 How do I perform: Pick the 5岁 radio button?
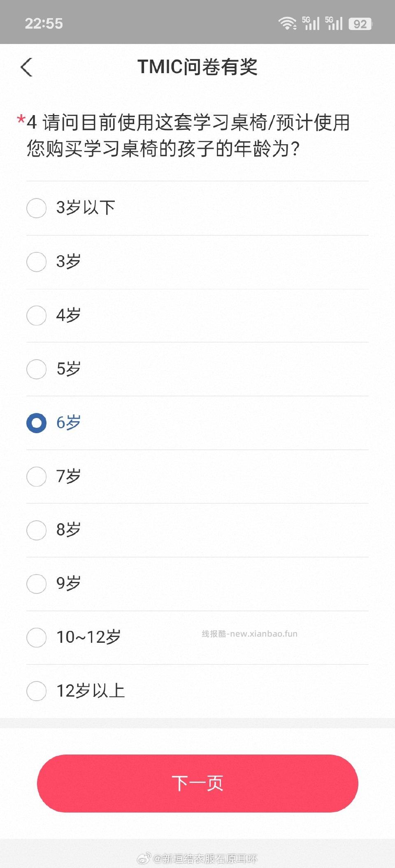tap(37, 369)
